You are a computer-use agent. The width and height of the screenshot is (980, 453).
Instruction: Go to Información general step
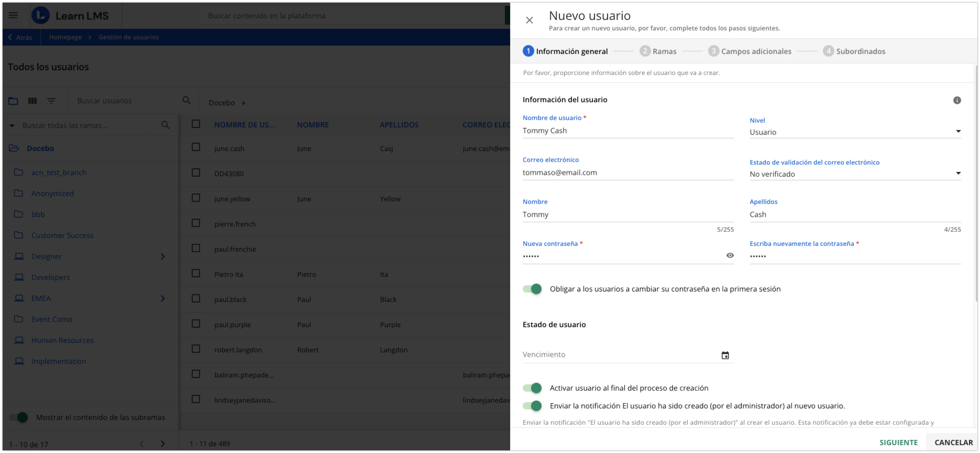565,51
